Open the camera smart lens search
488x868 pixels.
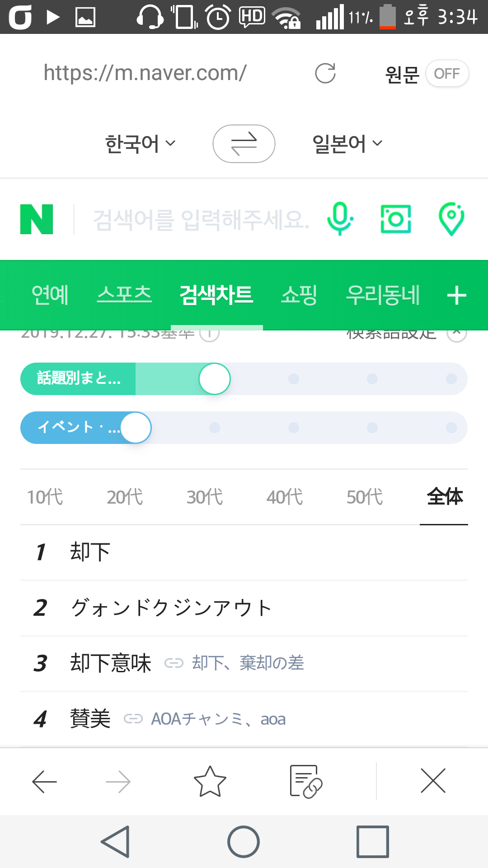(396, 219)
